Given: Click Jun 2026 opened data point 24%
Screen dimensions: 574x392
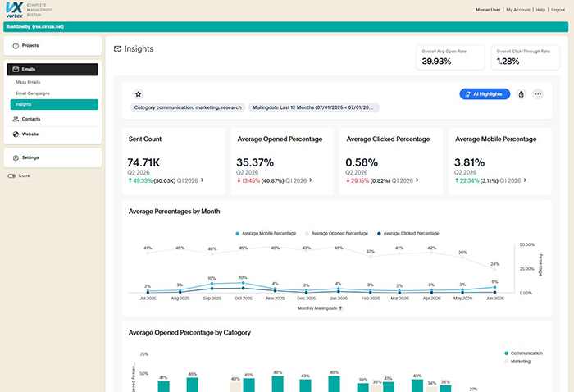Looking at the screenshot, I should click(494, 269).
